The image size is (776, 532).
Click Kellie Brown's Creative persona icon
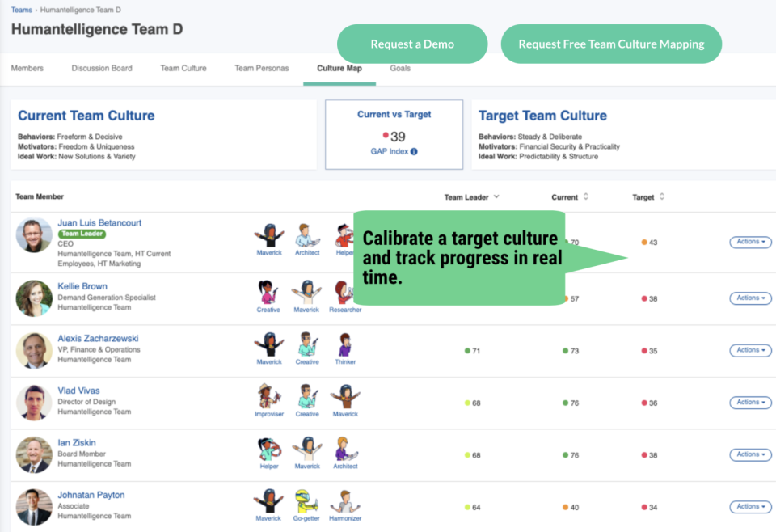(x=268, y=293)
